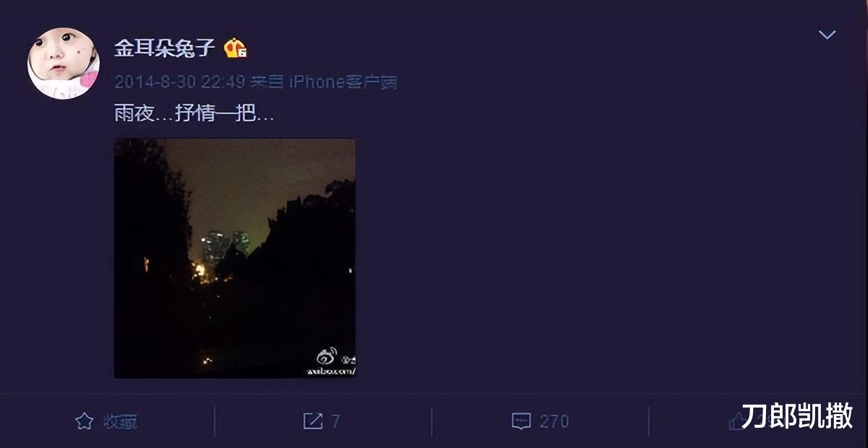The width and height of the screenshot is (868, 448).
Task: Click the star favorite icon
Action: click(85, 421)
